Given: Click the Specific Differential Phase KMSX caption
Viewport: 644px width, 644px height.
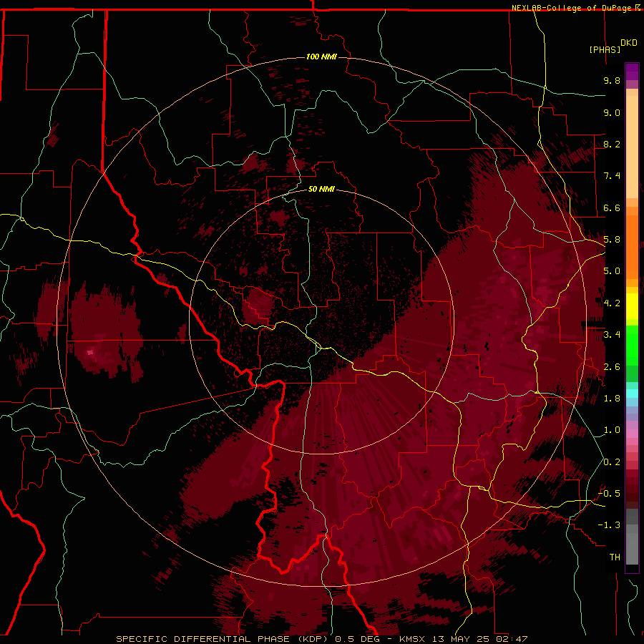Looking at the screenshot, I should 321,639.
